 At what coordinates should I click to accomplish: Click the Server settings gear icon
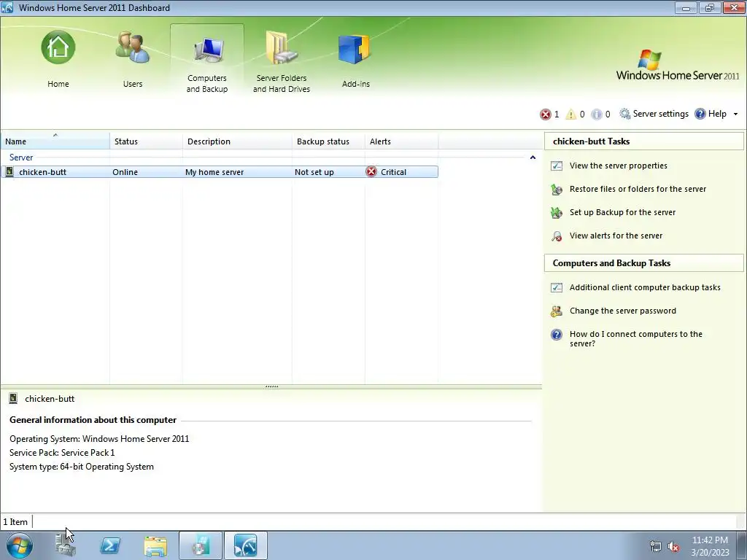(x=624, y=114)
